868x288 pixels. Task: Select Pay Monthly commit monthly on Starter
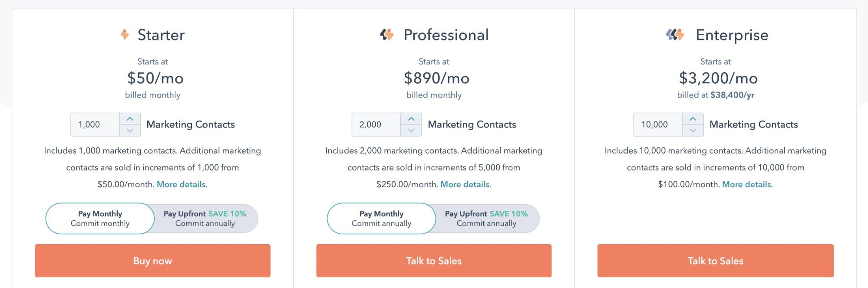tap(99, 218)
